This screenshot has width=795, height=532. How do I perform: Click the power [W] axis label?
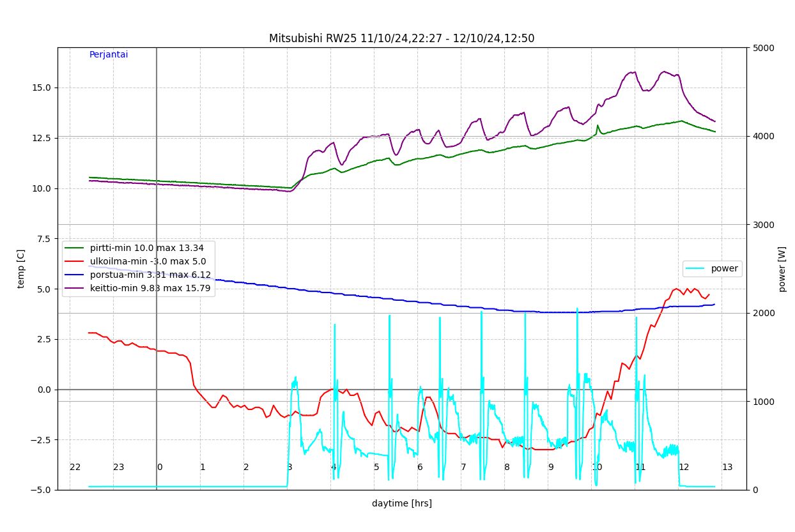click(x=782, y=269)
